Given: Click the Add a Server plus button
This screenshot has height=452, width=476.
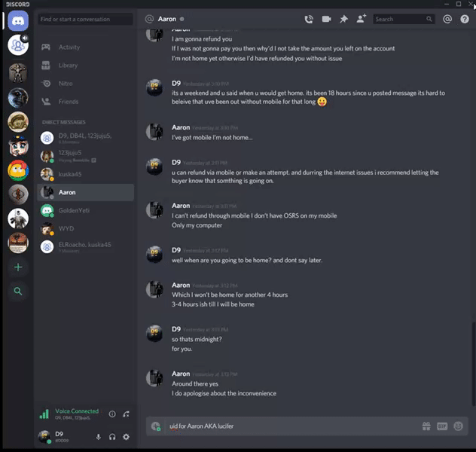Looking at the screenshot, I should 18,267.
